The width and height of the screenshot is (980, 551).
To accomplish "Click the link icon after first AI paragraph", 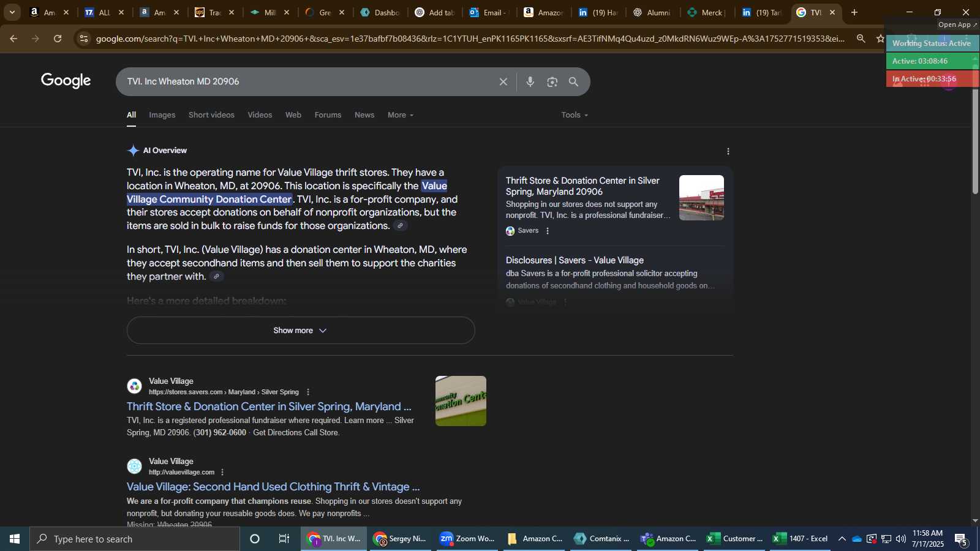I will (x=400, y=226).
